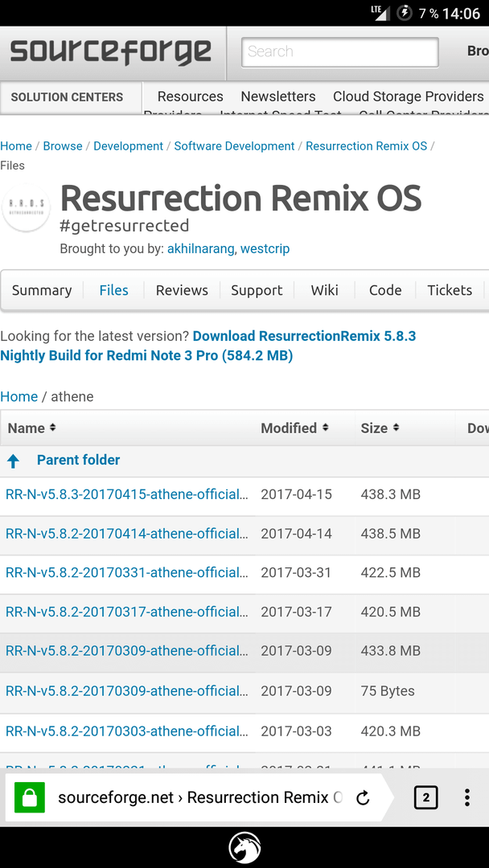Image resolution: width=489 pixels, height=868 pixels.
Task: Sort files by Modified column
Action: coord(294,428)
